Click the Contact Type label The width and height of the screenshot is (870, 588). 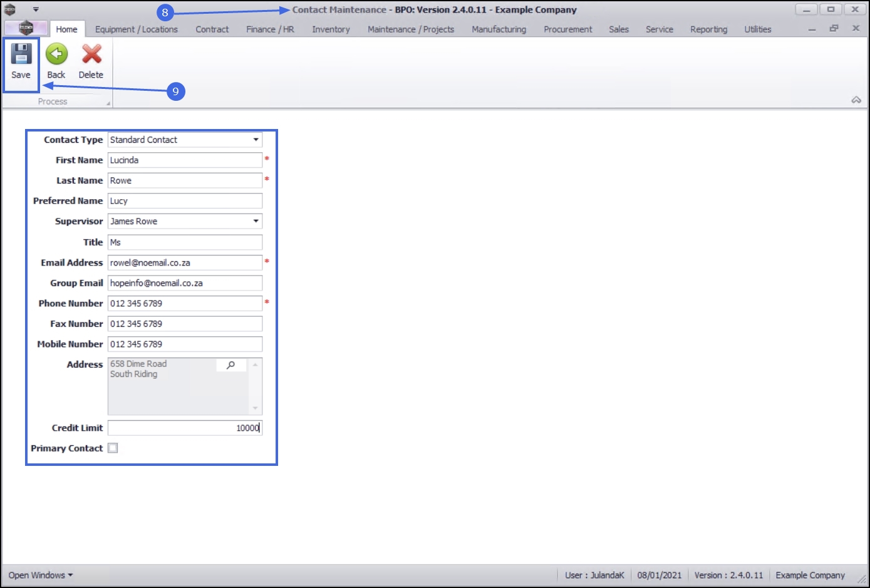click(x=73, y=140)
